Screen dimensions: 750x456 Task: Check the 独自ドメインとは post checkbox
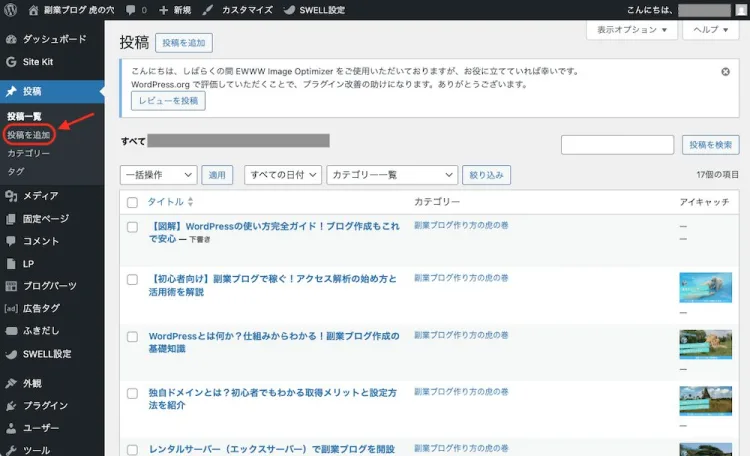[132, 393]
